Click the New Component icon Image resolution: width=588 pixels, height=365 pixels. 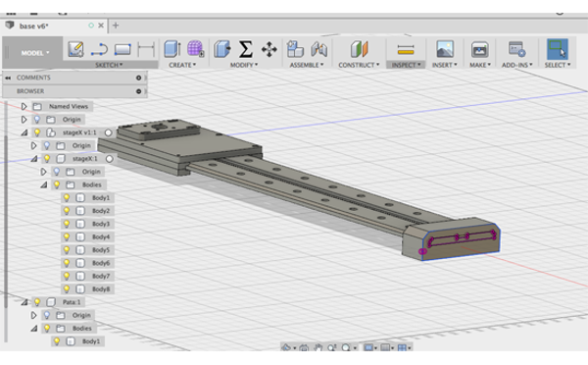(x=295, y=49)
